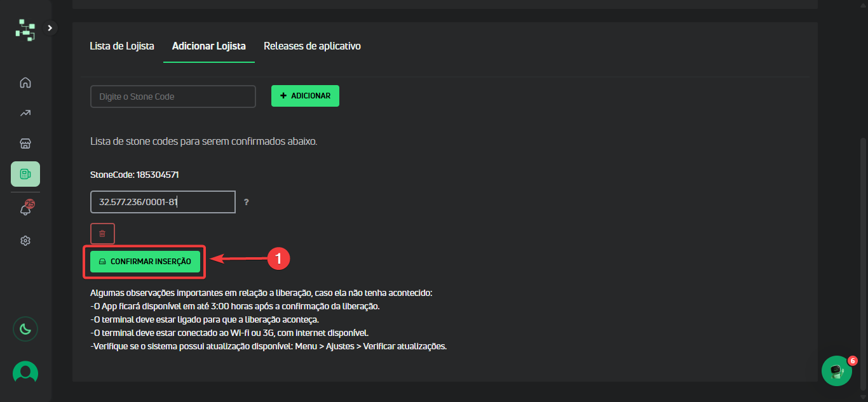The width and height of the screenshot is (868, 402).
Task: Open notifications bell showing 25 alerts
Action: click(x=25, y=209)
